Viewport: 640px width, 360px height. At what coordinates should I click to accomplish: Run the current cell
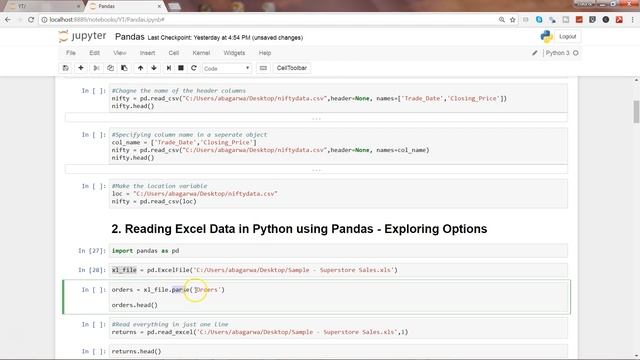(x=169, y=68)
